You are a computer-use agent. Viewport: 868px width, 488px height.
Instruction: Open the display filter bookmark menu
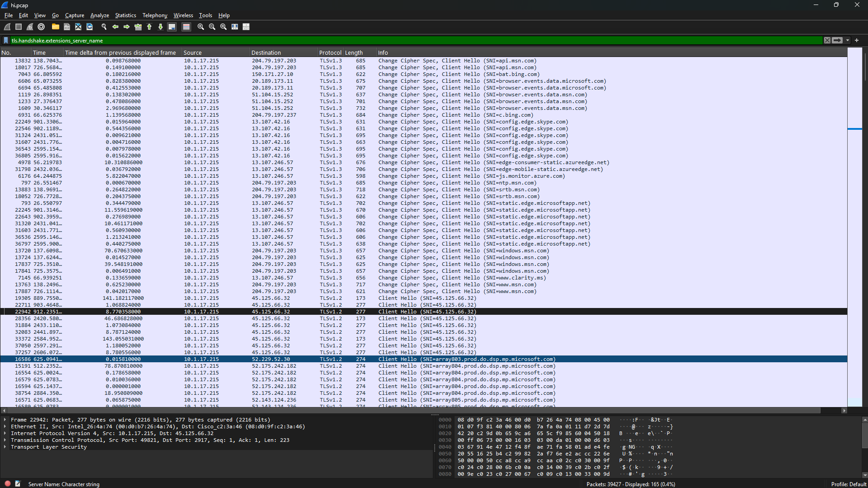(x=6, y=40)
